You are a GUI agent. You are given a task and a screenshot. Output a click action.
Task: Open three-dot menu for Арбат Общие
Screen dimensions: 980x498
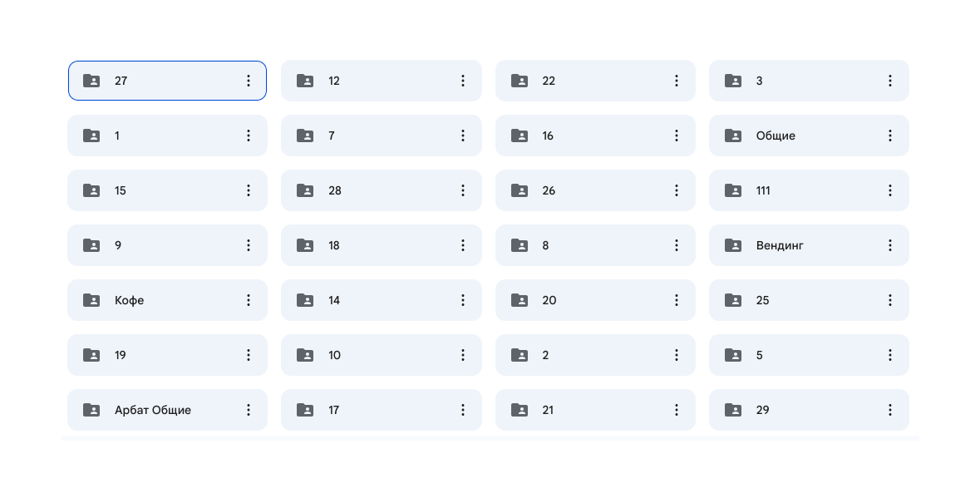click(249, 410)
